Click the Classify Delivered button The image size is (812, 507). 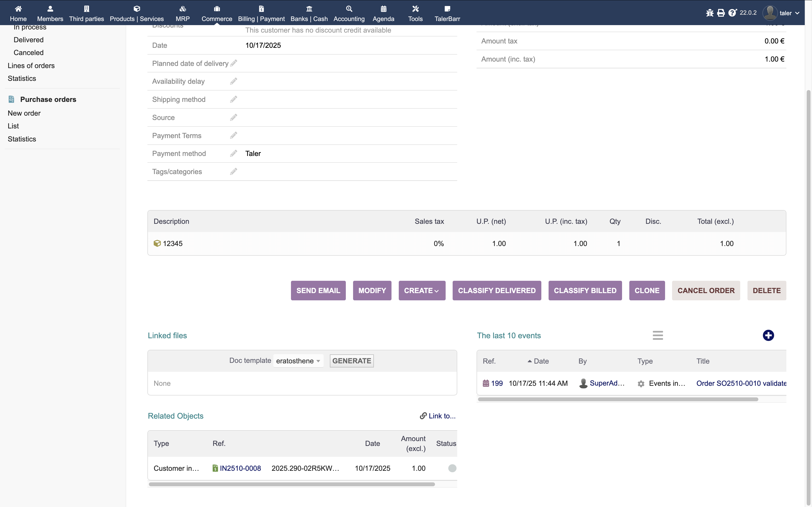pos(497,290)
